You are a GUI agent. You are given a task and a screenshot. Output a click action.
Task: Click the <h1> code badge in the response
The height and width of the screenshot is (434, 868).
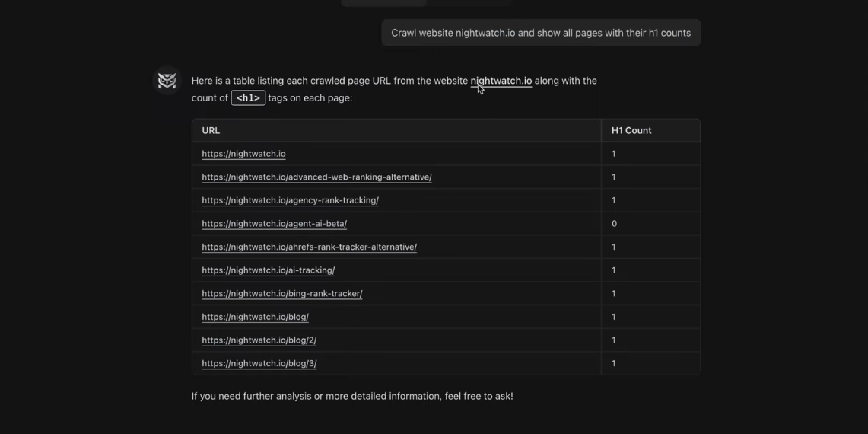(248, 98)
